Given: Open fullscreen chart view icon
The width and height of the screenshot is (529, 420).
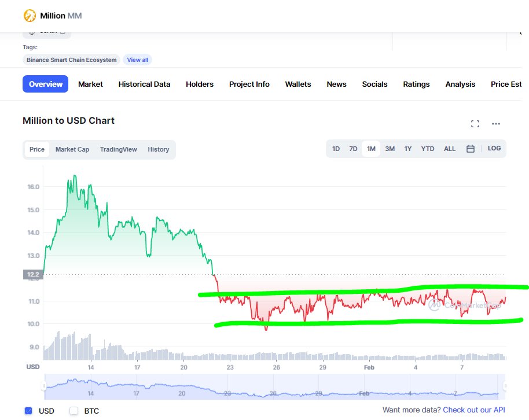Looking at the screenshot, I should [x=475, y=124].
